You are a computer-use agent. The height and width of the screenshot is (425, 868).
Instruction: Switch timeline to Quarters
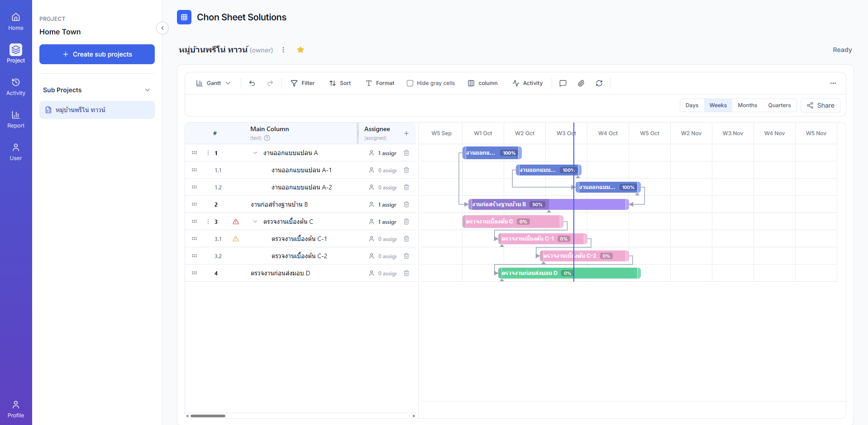coord(779,105)
